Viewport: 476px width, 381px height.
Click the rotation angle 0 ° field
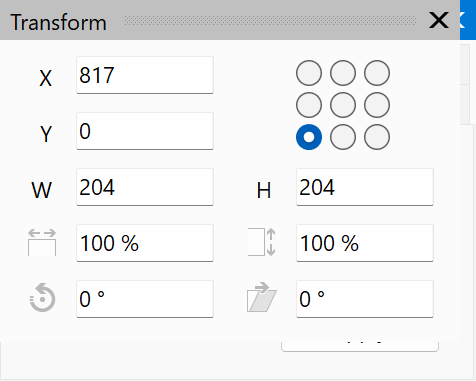(x=145, y=299)
